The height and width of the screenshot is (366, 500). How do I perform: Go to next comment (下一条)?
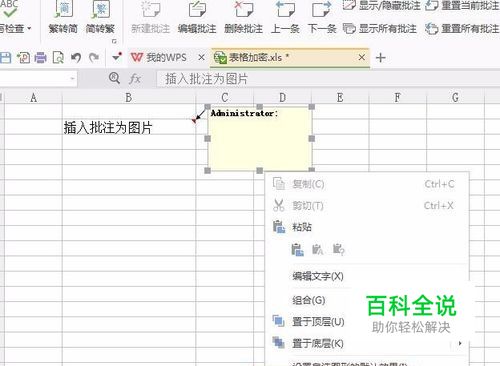click(x=322, y=17)
